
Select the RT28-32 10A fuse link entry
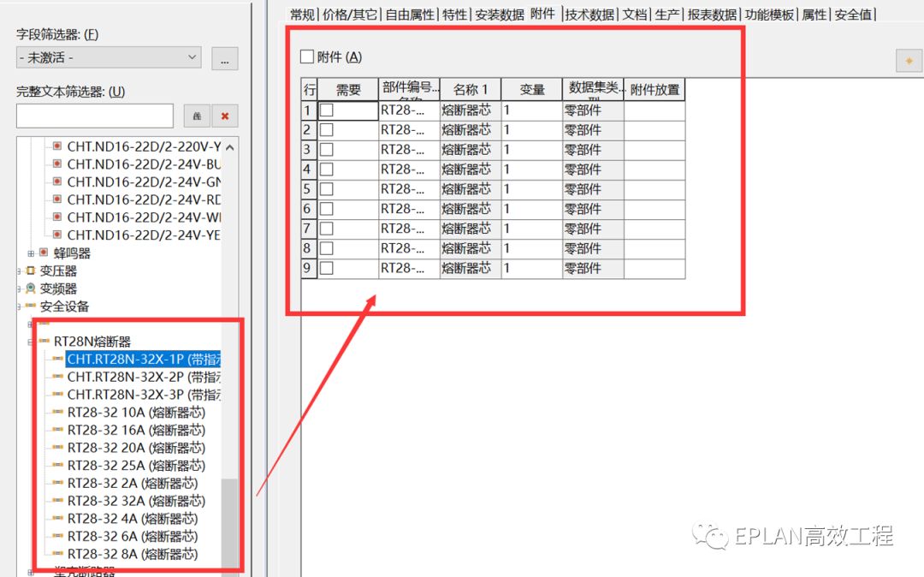coord(135,412)
